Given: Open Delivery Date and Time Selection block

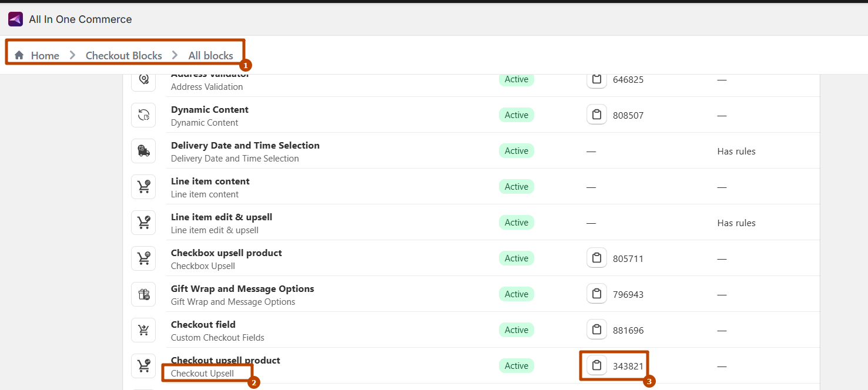Looking at the screenshot, I should click(245, 146).
